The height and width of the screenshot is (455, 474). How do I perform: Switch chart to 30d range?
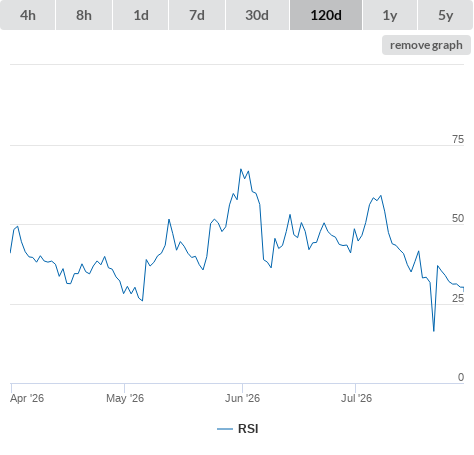click(257, 15)
